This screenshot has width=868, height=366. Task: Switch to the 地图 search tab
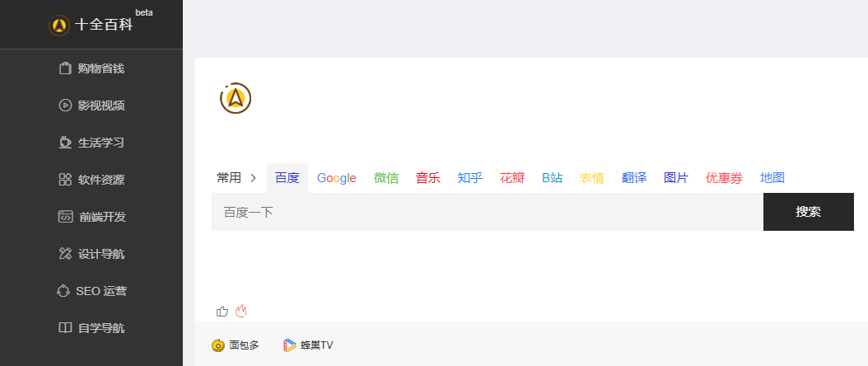pyautogui.click(x=772, y=178)
